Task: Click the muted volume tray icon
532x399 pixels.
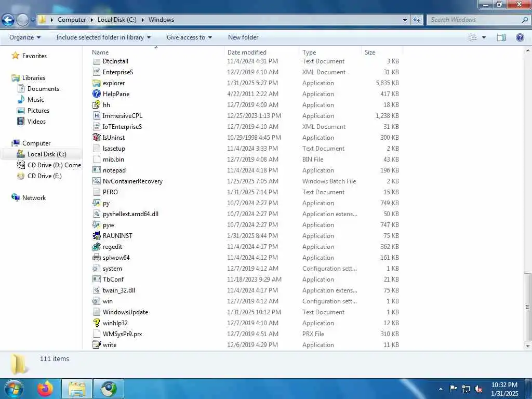Action: pos(478,389)
